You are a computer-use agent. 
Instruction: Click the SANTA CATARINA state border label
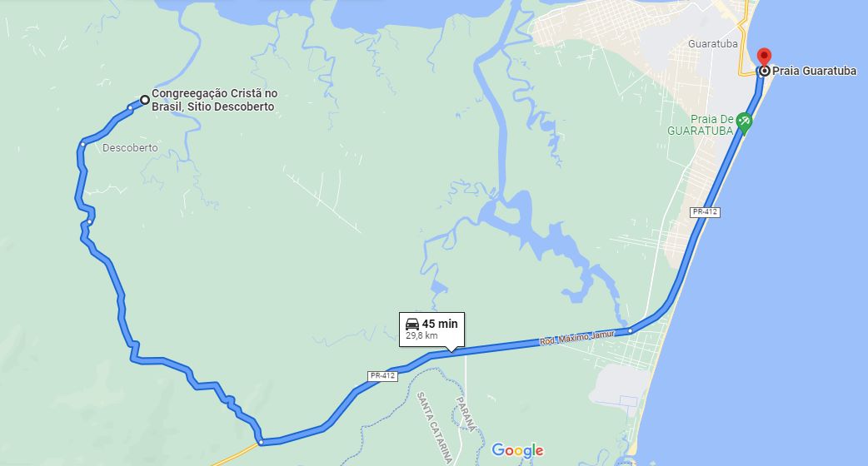click(435, 427)
